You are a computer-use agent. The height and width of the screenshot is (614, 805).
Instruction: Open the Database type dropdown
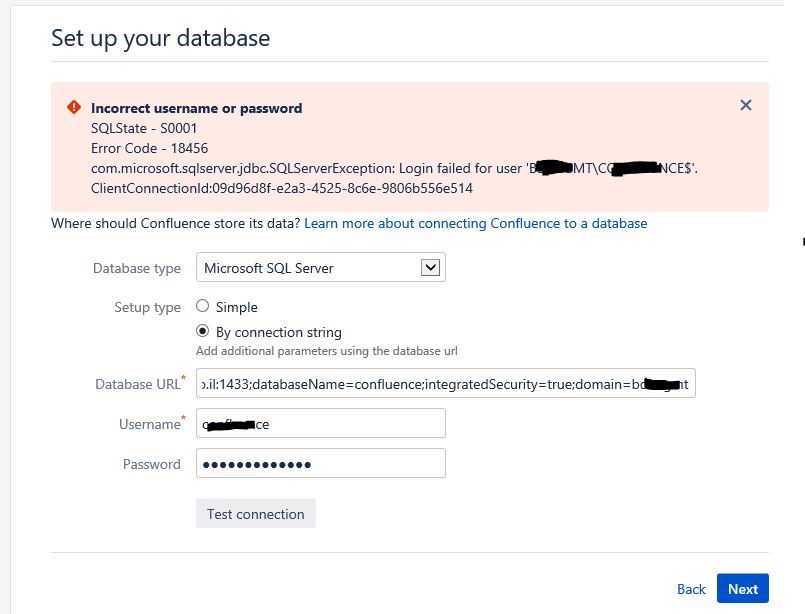tap(320, 268)
